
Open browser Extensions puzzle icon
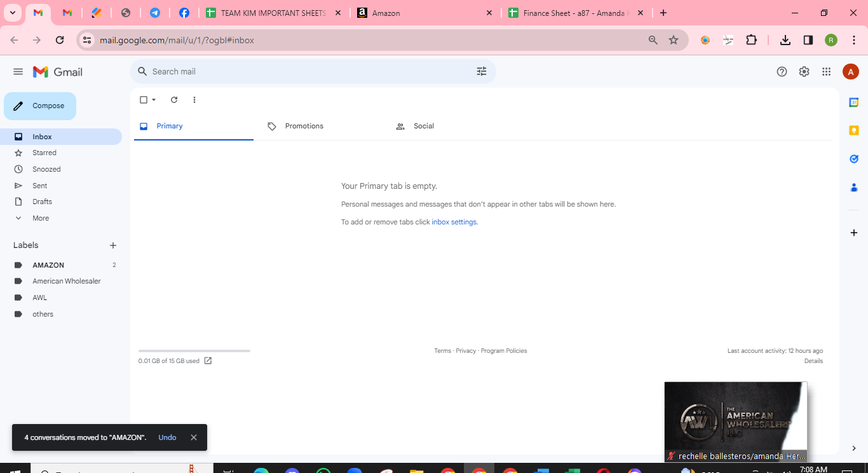[x=751, y=40]
